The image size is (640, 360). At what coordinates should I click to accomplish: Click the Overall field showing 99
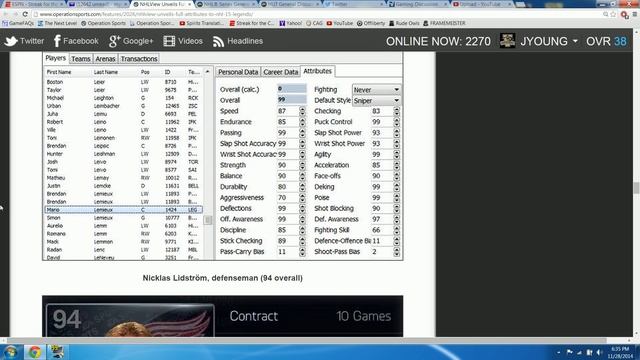pos(291,100)
